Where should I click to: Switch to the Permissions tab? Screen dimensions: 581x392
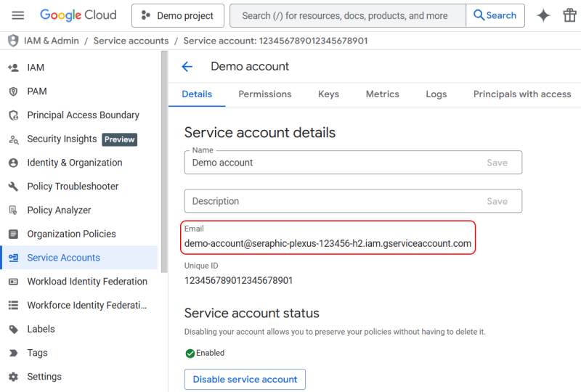coord(265,94)
